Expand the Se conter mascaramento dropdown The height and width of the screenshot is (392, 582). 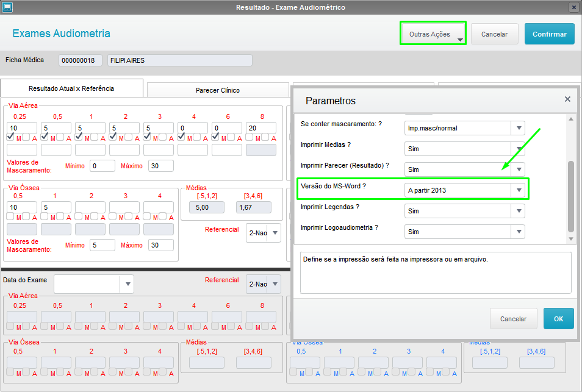(x=519, y=128)
